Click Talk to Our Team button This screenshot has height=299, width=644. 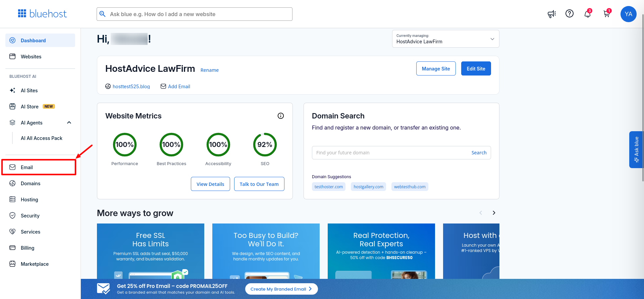click(x=259, y=184)
